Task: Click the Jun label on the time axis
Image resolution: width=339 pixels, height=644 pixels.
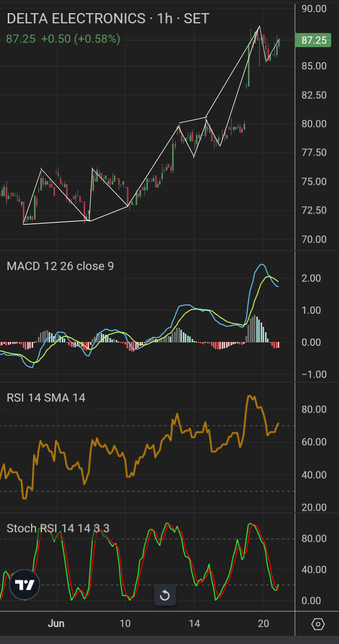Action: point(56,624)
